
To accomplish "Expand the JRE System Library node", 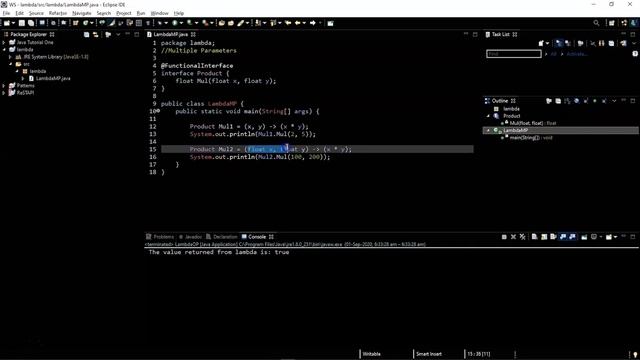I will tap(11, 57).
